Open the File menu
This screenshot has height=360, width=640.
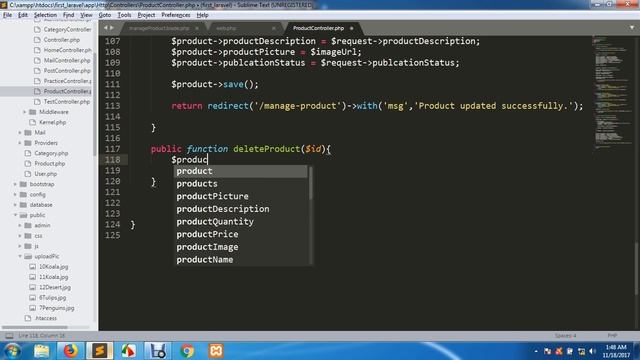click(7, 15)
